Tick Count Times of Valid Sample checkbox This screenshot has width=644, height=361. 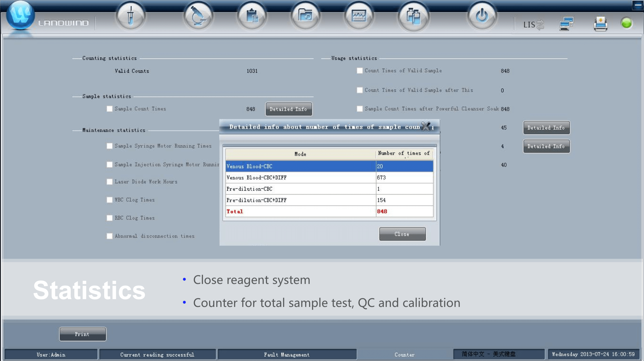click(360, 71)
